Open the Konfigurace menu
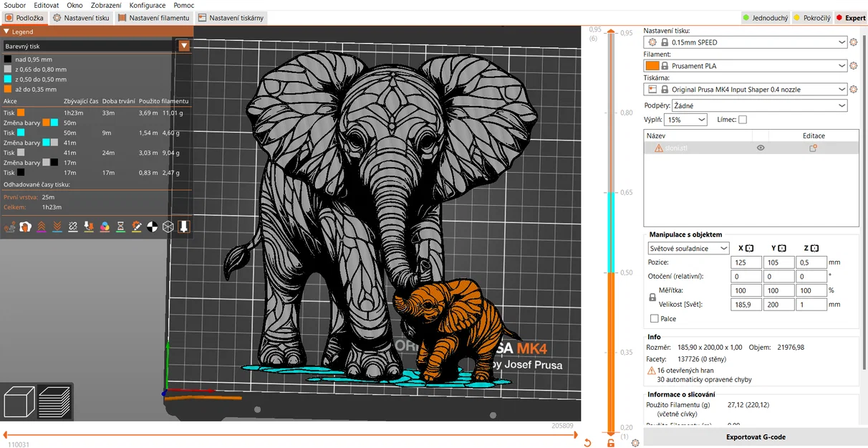 point(148,5)
